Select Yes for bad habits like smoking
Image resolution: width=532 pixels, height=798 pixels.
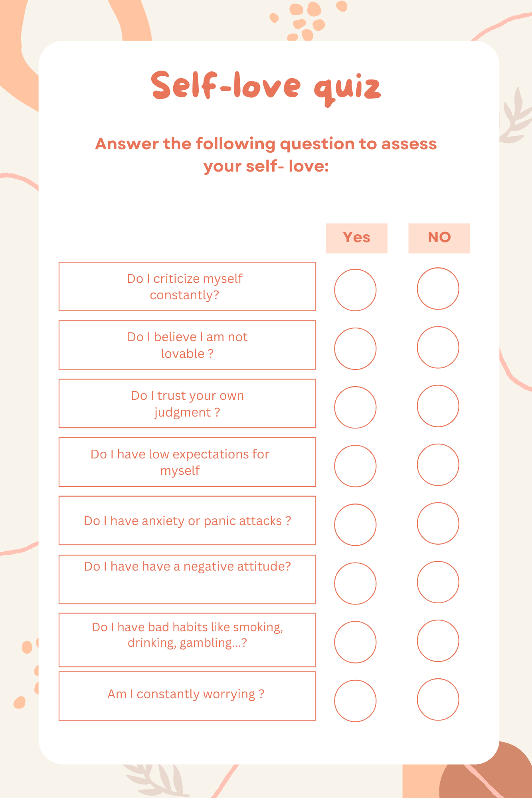[x=355, y=642]
